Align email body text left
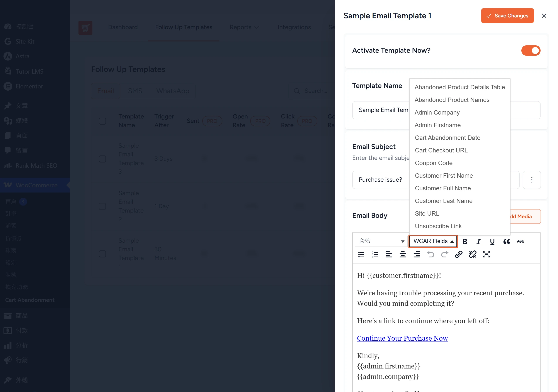This screenshot has height=392, width=558. tap(389, 254)
